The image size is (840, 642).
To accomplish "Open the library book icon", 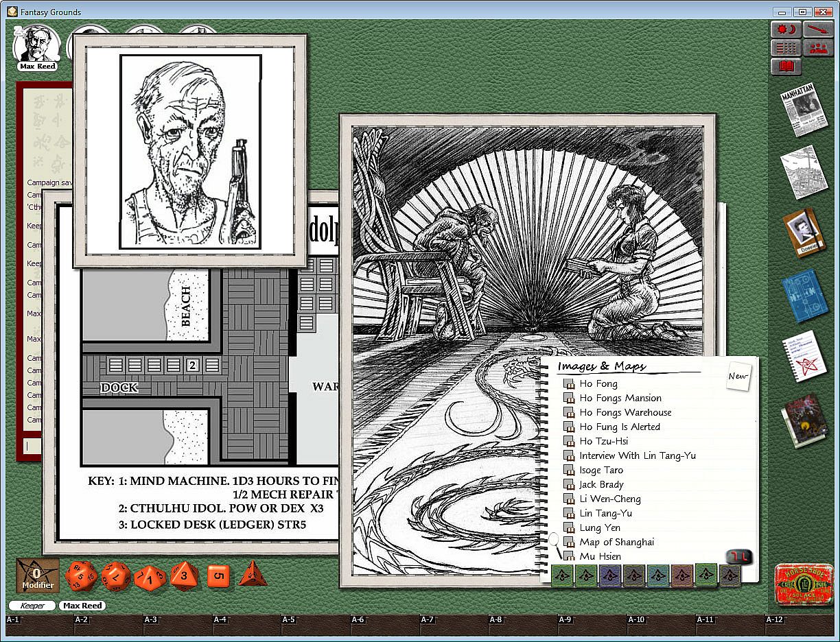I will tap(786, 67).
